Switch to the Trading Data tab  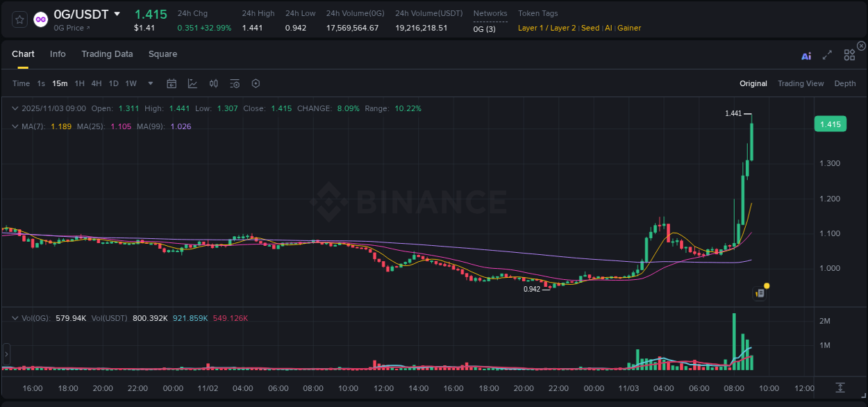click(x=107, y=53)
